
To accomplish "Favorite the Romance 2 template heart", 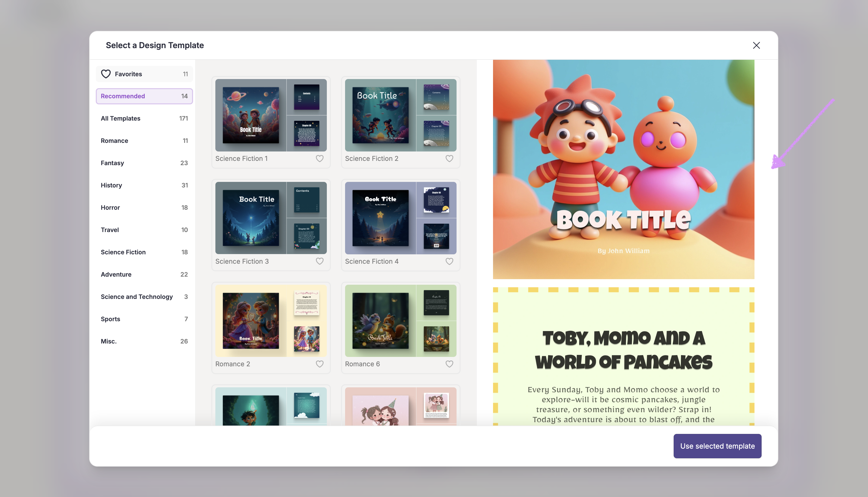I will [319, 364].
